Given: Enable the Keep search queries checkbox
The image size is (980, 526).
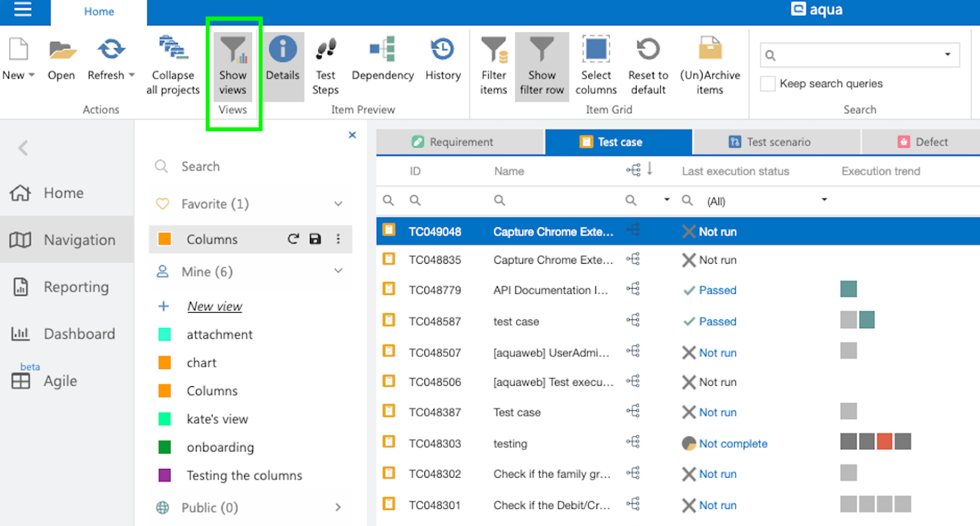Looking at the screenshot, I should click(x=768, y=84).
